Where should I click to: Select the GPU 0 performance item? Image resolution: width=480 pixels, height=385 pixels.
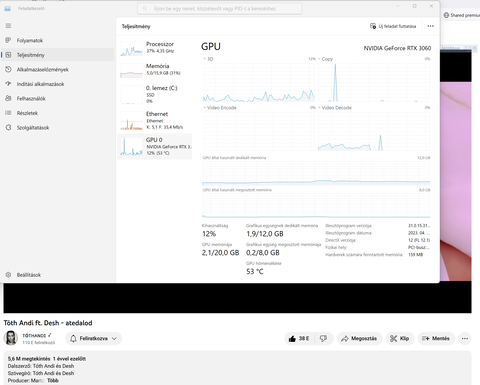click(155, 146)
